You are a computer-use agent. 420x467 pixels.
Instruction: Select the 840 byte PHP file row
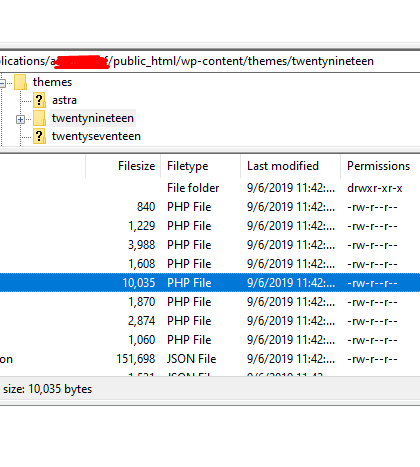point(210,207)
